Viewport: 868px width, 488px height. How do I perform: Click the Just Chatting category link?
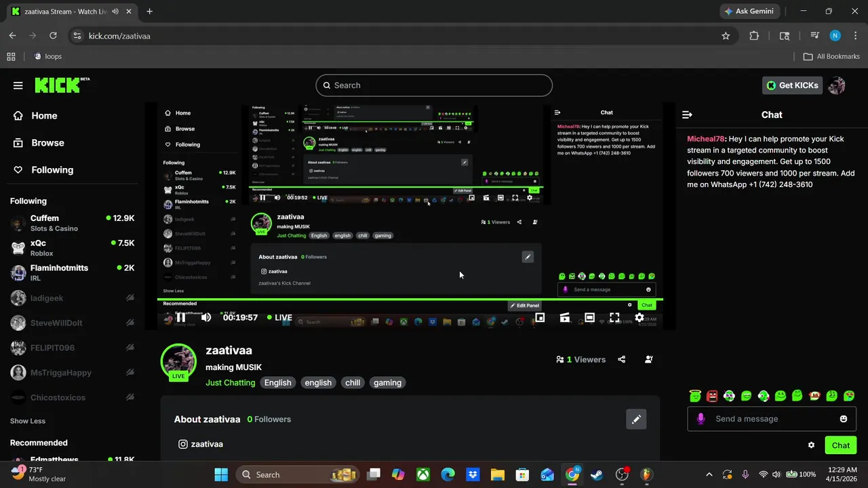point(231,383)
